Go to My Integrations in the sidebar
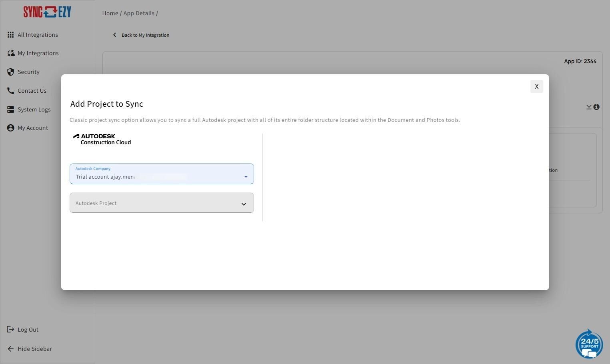The width and height of the screenshot is (610, 364). coord(38,53)
